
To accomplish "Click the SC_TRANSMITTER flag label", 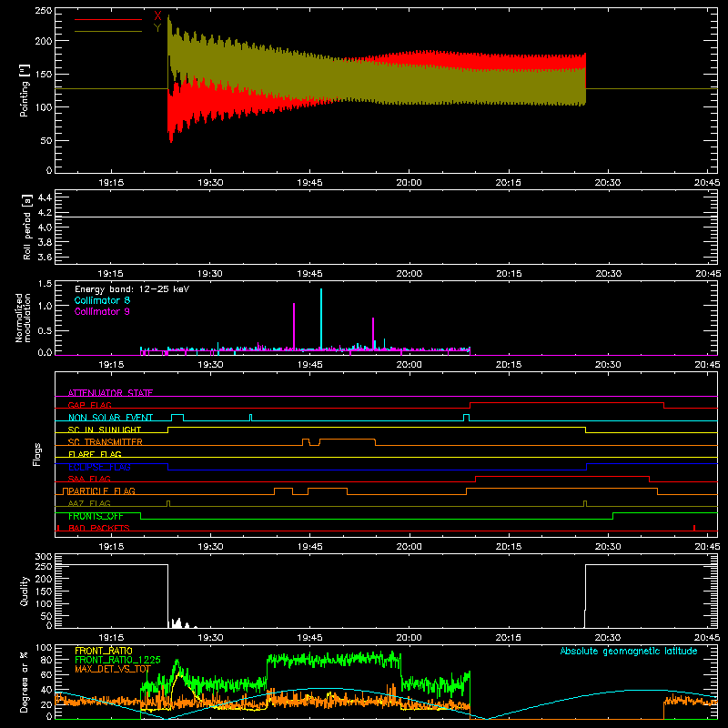I will (x=105, y=442).
